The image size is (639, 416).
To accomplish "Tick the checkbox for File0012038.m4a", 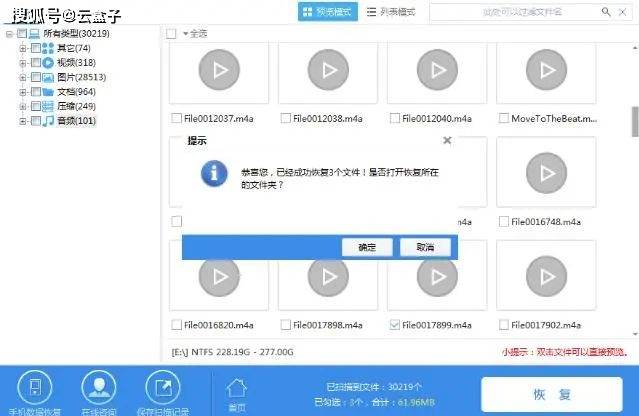I will pyautogui.click(x=286, y=118).
